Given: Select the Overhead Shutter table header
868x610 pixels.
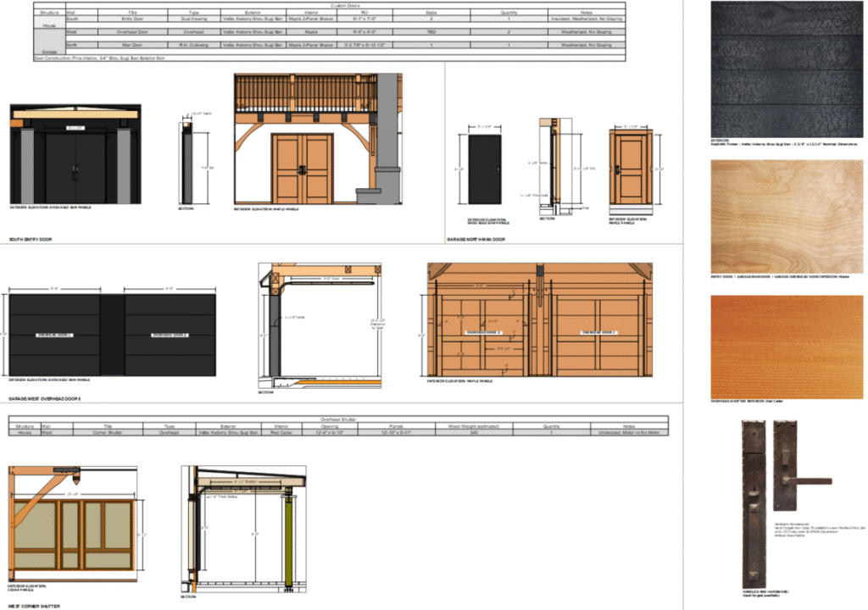Looking at the screenshot, I should (x=339, y=419).
